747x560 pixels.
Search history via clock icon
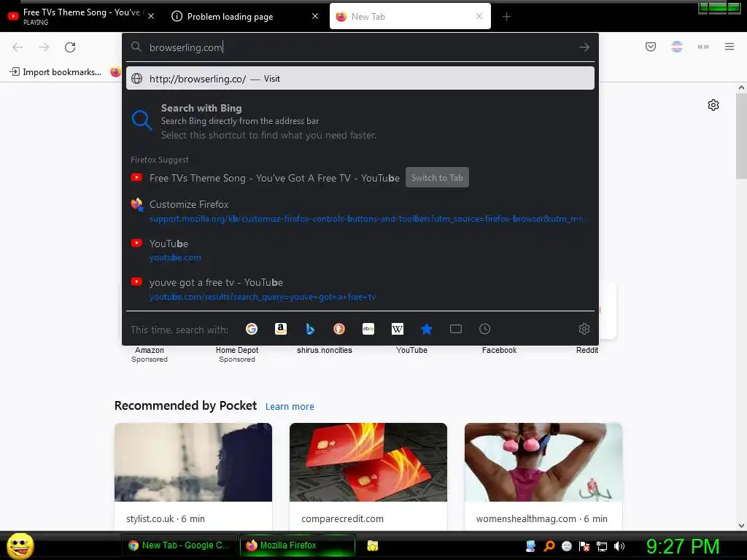coord(484,329)
